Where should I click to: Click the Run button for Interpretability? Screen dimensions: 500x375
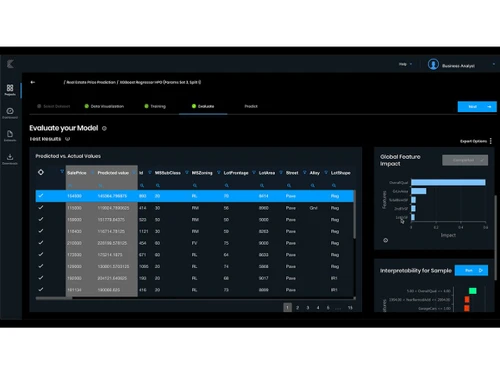click(471, 270)
